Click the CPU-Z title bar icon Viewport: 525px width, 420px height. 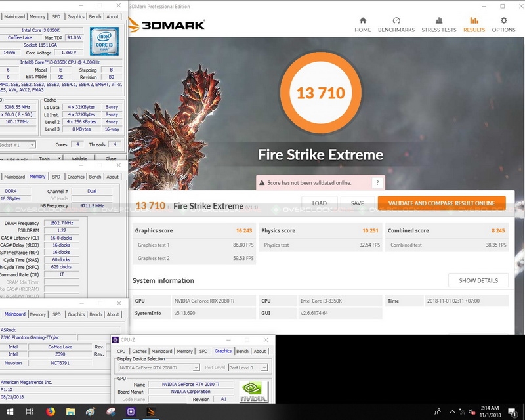point(115,340)
